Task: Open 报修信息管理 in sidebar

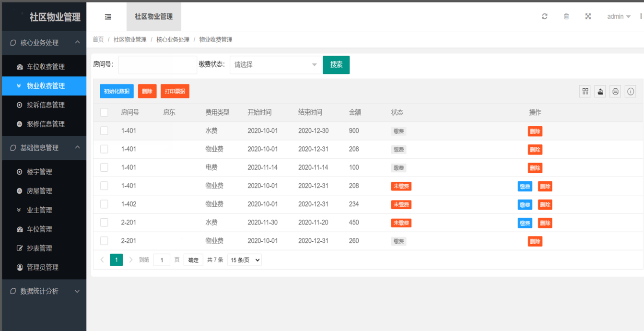Action: pos(44,124)
